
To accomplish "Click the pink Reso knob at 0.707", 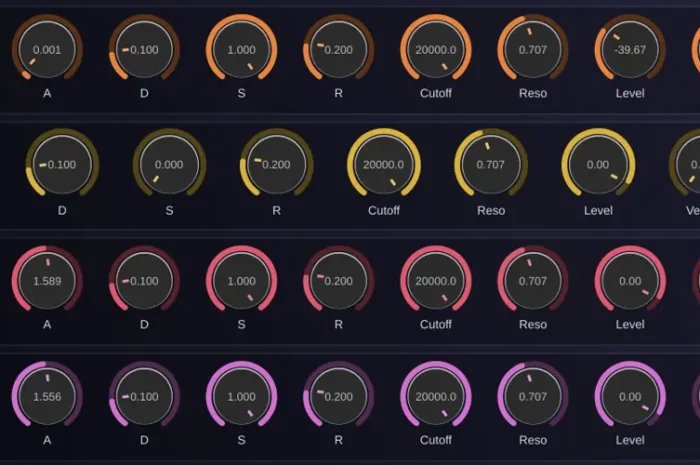I will pyautogui.click(x=533, y=281).
